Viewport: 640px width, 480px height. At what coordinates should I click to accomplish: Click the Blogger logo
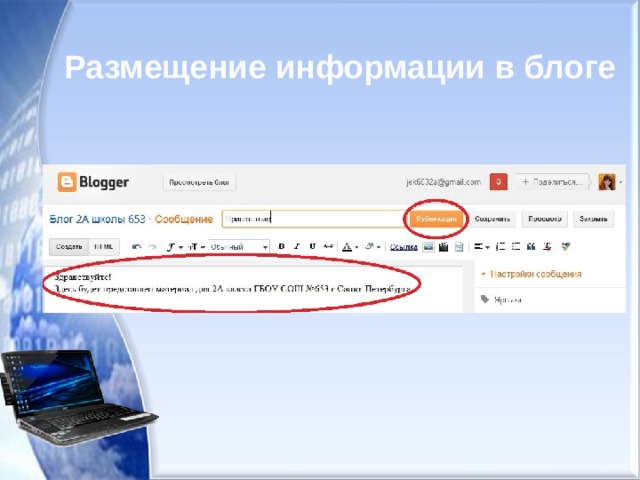[93, 182]
